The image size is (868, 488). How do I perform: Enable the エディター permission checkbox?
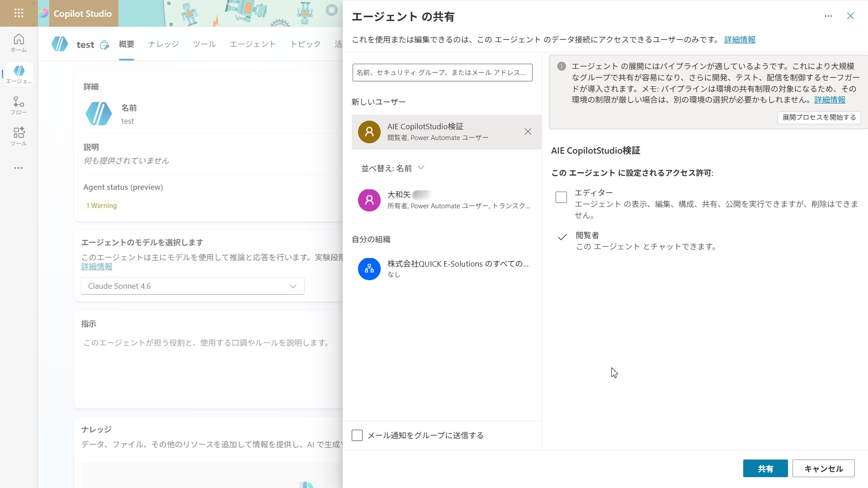point(561,197)
